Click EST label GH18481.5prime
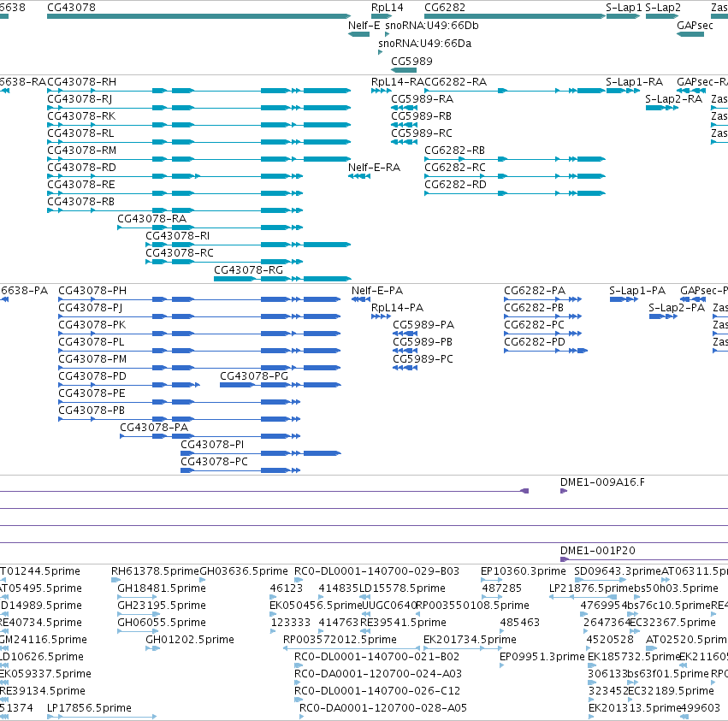728x721 pixels. pyautogui.click(x=162, y=588)
